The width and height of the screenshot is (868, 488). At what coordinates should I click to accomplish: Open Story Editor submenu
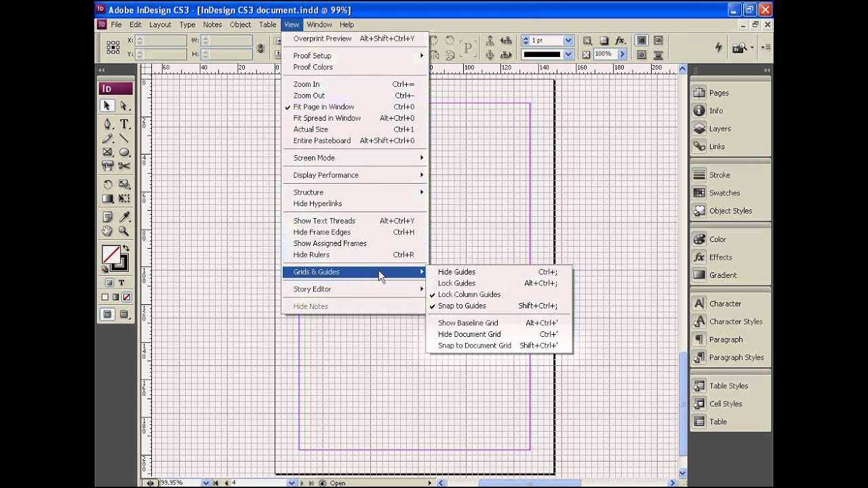[x=354, y=289]
